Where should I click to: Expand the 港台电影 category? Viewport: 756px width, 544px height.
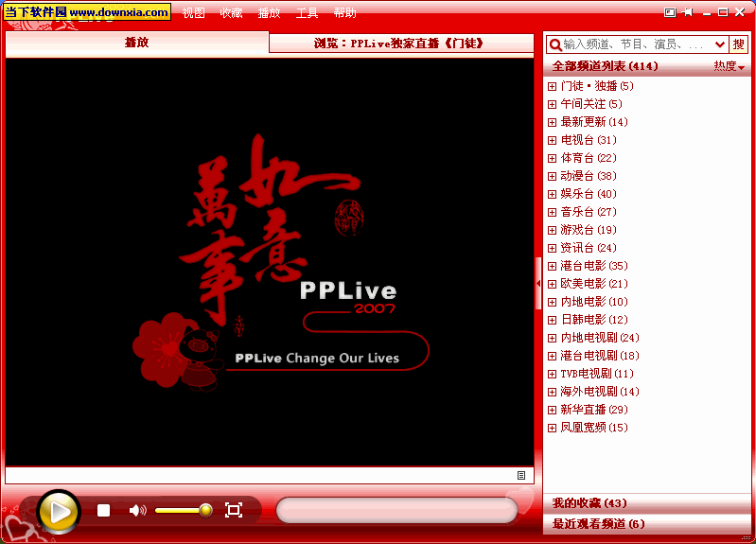[552, 266]
